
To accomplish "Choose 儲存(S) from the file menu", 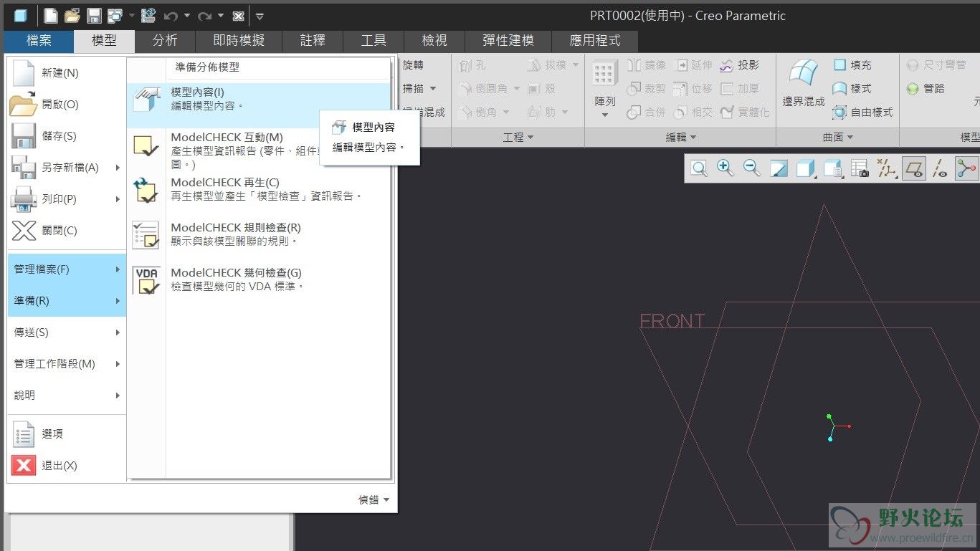I will pyautogui.click(x=67, y=136).
